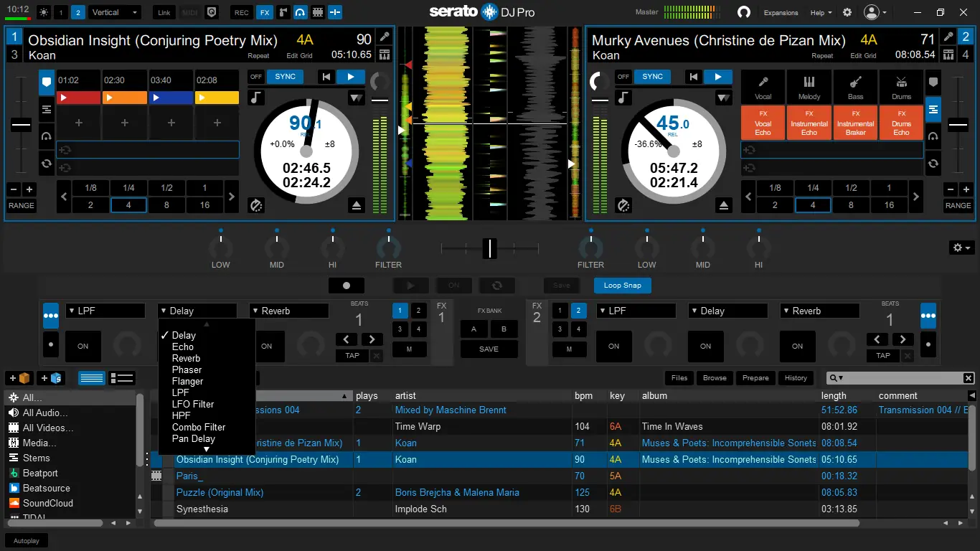Open the History panel tab
The image size is (980, 551).
tap(796, 378)
